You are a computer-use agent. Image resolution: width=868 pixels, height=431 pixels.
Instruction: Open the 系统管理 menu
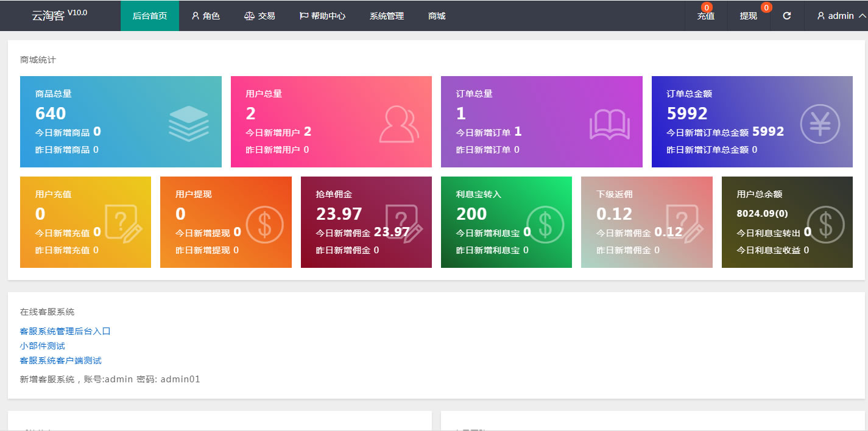click(x=386, y=16)
